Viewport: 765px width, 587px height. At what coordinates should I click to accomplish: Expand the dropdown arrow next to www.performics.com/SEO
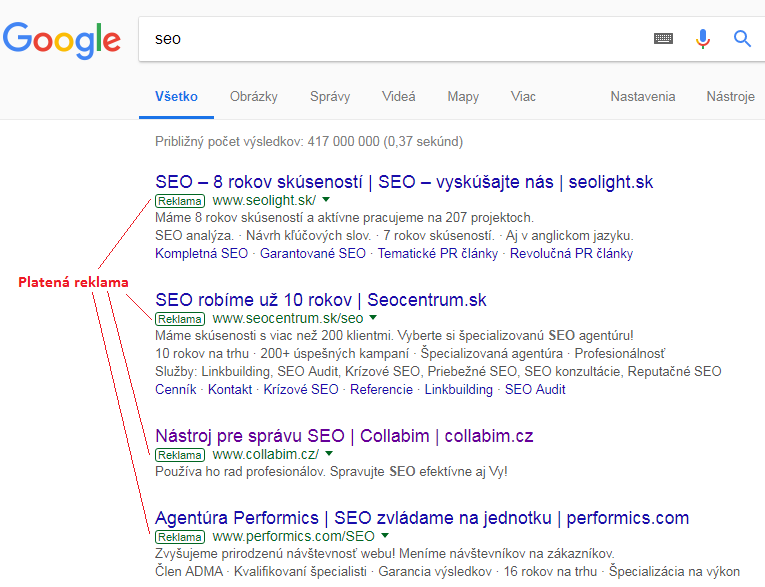click(385, 535)
